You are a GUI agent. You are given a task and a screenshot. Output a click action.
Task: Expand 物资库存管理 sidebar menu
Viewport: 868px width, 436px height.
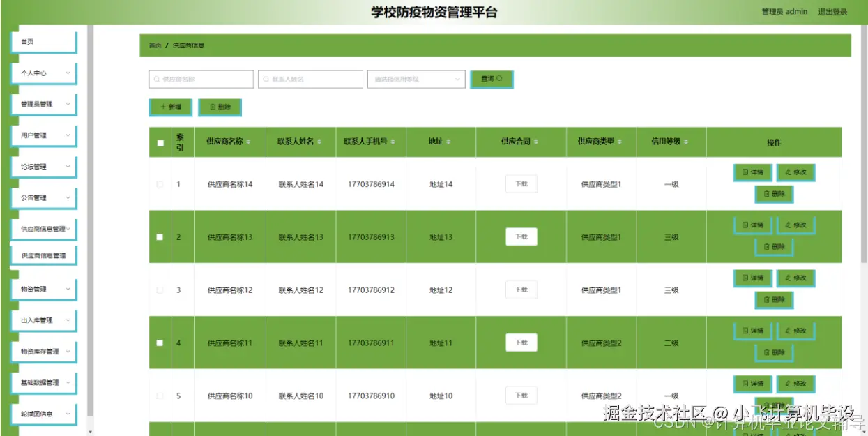[43, 352]
